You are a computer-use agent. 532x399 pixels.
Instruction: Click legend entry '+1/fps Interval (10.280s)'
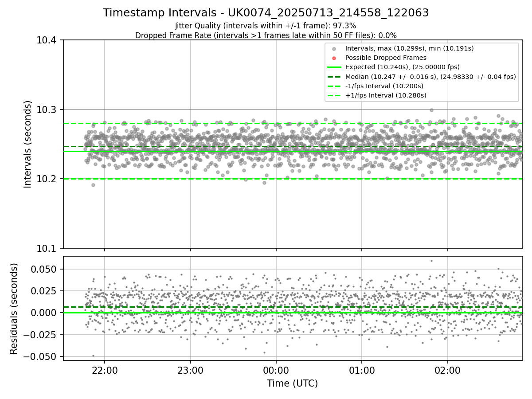[386, 95]
